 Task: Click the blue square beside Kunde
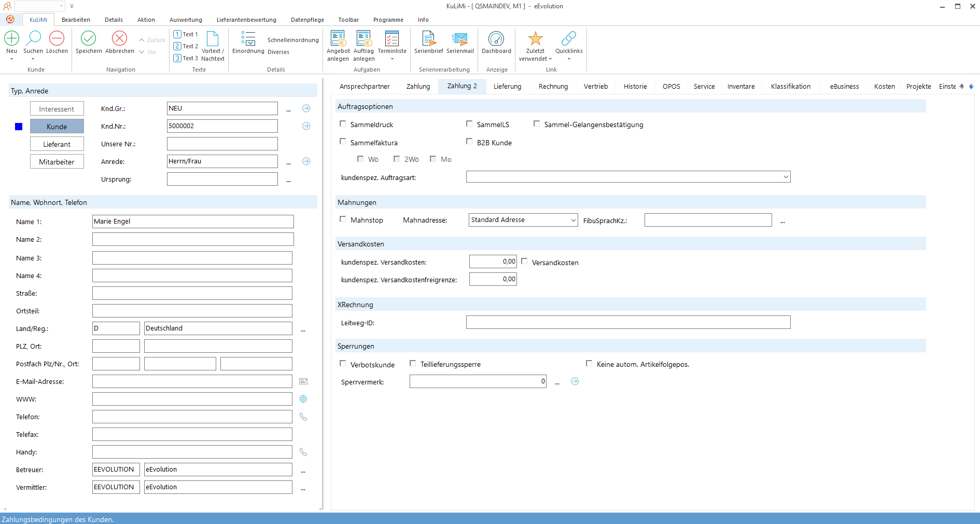[19, 127]
